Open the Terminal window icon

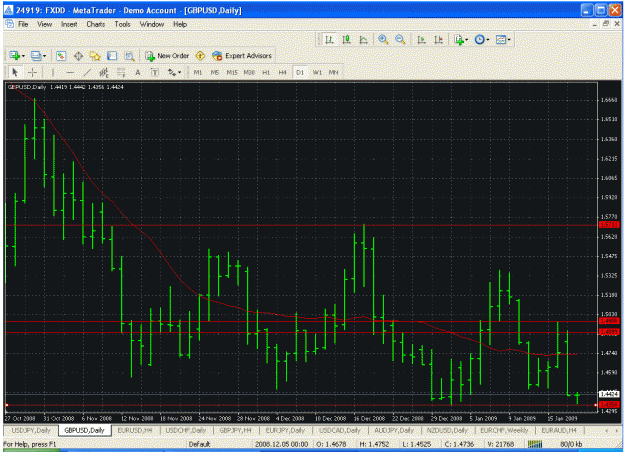(112, 56)
